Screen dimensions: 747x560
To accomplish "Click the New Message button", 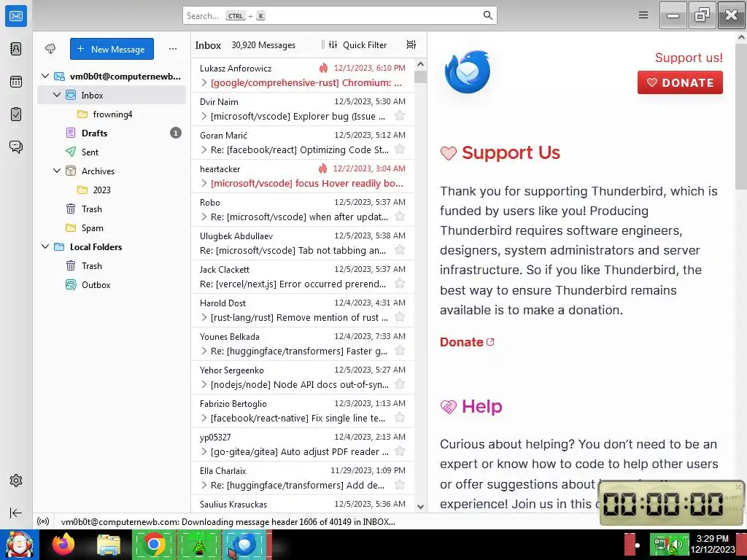I will pos(112,49).
